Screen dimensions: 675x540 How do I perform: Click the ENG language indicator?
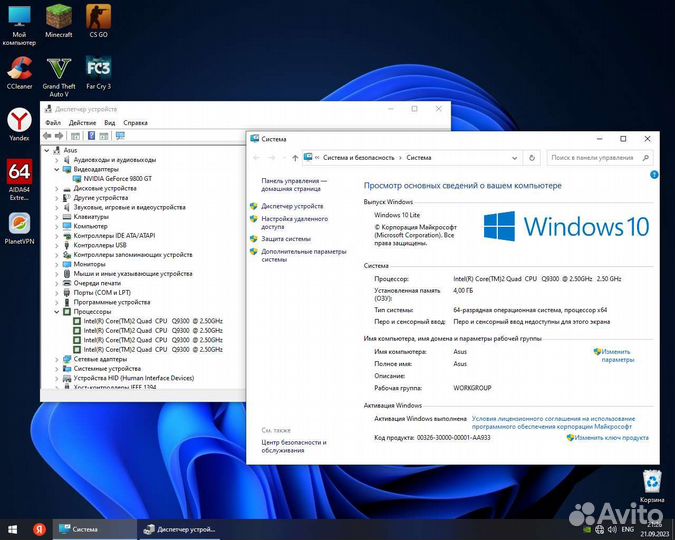pyautogui.click(x=628, y=529)
